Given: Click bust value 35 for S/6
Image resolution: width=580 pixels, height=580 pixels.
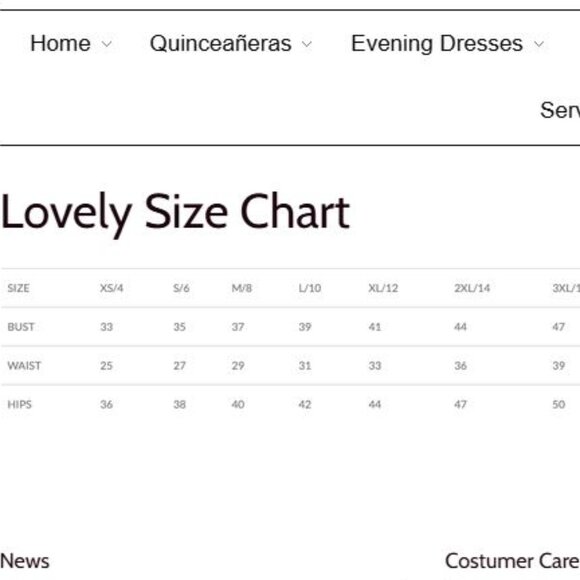Looking at the screenshot, I should (x=179, y=327).
